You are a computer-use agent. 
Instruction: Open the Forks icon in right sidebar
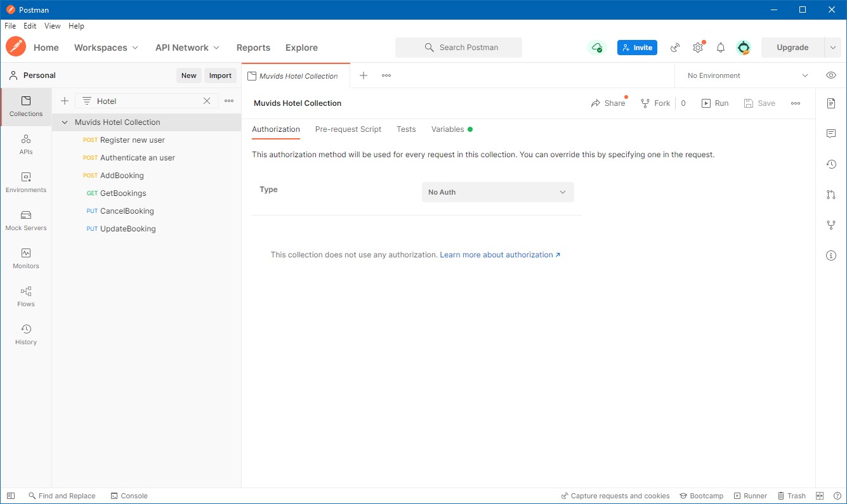click(x=831, y=225)
